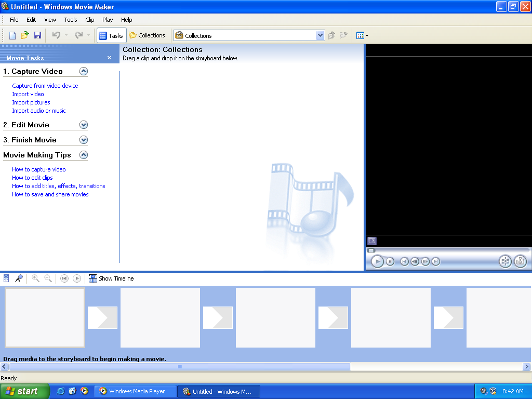Switch to Windows Media Player taskbar button
The width and height of the screenshot is (532, 399).
135,392
